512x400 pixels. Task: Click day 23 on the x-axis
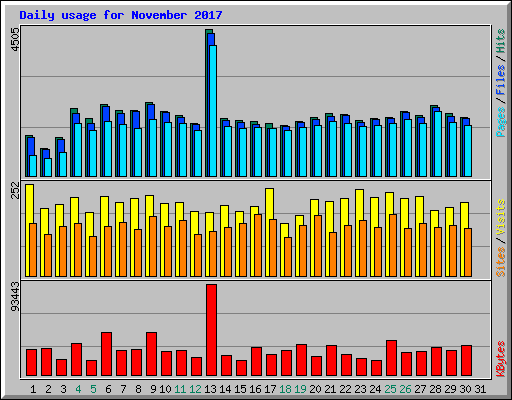pyautogui.click(x=360, y=389)
